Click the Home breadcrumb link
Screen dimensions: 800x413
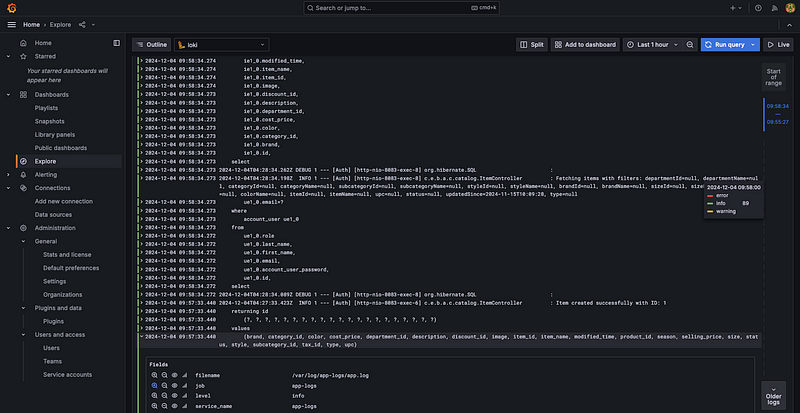pos(31,25)
